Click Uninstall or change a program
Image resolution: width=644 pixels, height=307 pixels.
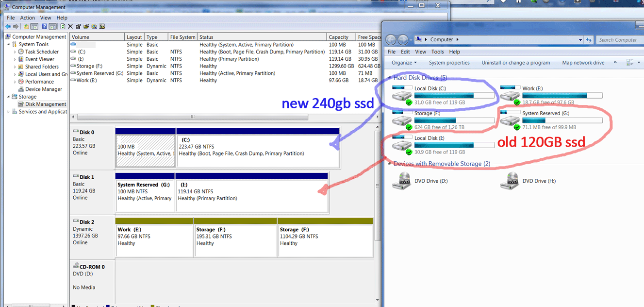click(x=515, y=62)
